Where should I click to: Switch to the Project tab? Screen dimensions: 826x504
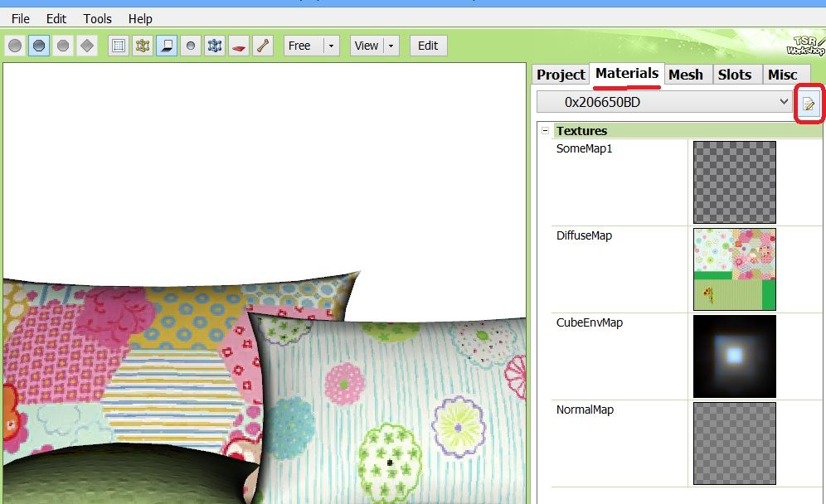point(561,75)
